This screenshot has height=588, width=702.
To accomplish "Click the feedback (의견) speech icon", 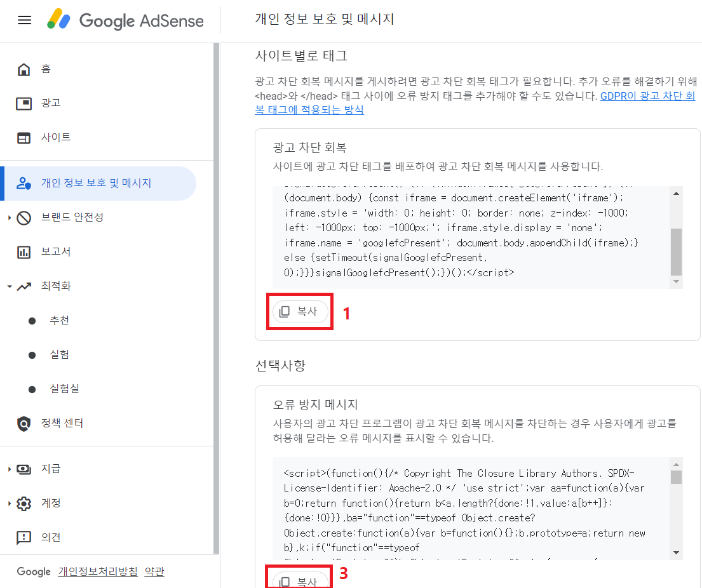I will [24, 537].
